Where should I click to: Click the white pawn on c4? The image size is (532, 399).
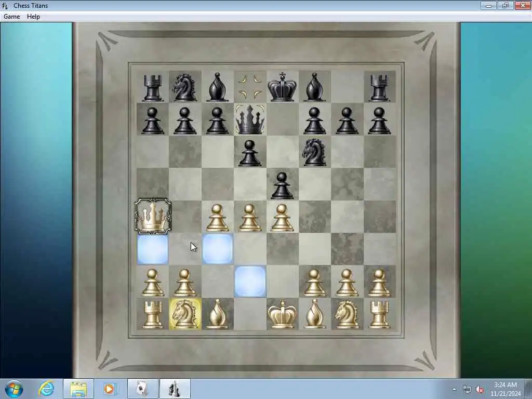point(217,218)
